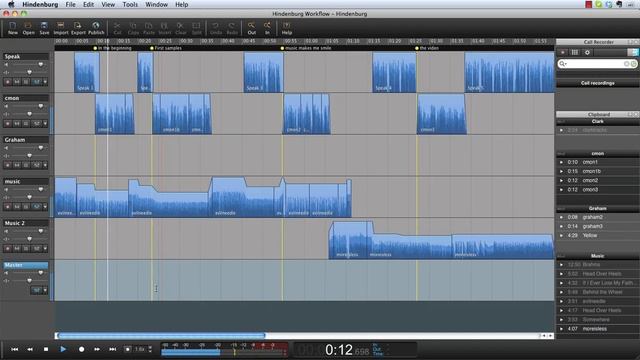640x360 pixels.
Task: Jump to end with skip-forward button
Action: [x=112, y=349]
